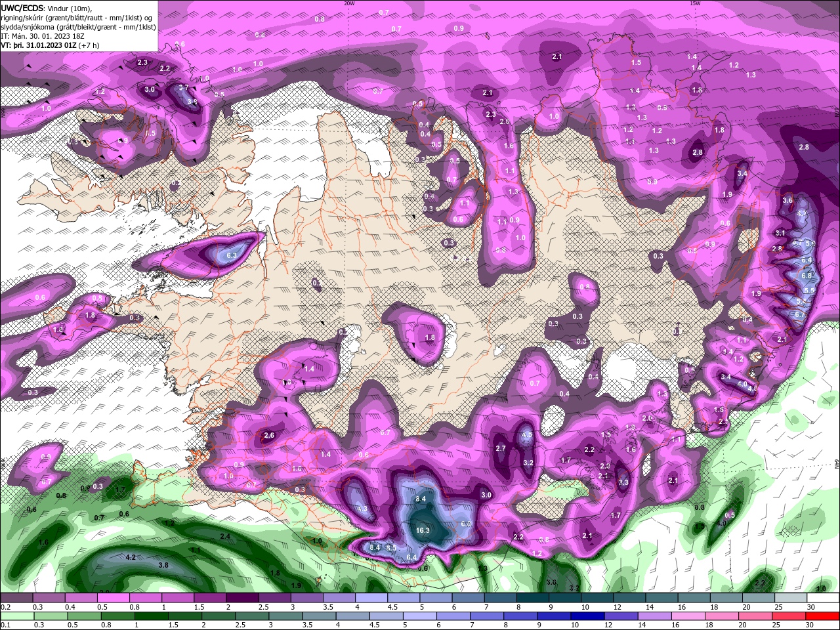Click the 4.2 value in the green rain band
This screenshot has width=840, height=630.
[130, 557]
